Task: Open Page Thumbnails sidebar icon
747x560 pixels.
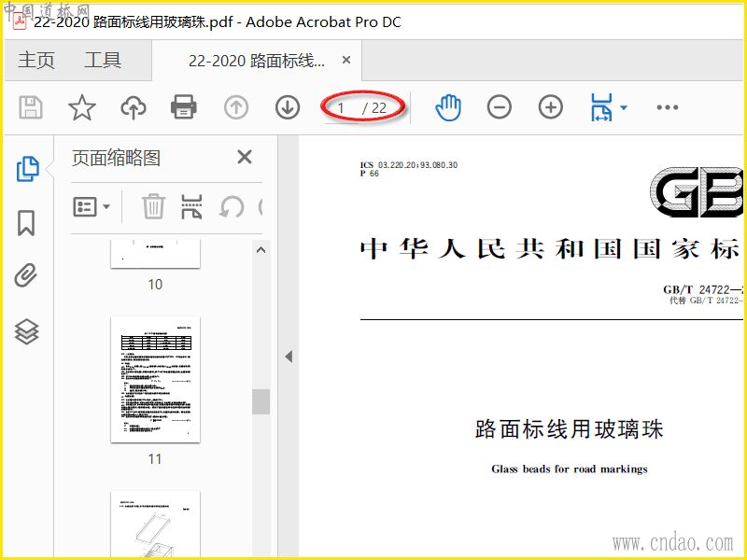Action: click(28, 169)
